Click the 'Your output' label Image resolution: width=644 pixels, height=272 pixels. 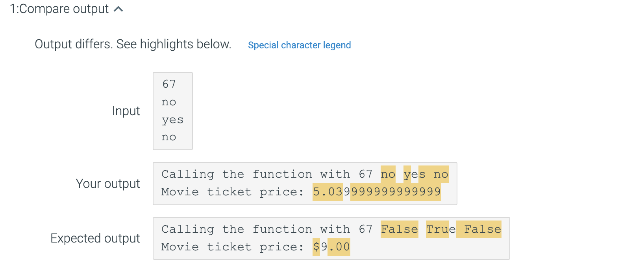(x=108, y=183)
